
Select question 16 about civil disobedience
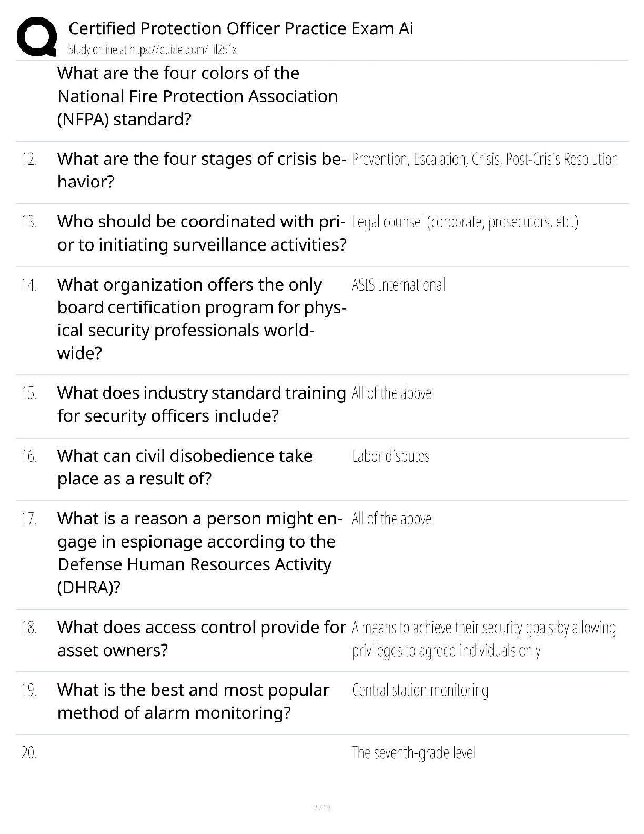click(x=185, y=467)
